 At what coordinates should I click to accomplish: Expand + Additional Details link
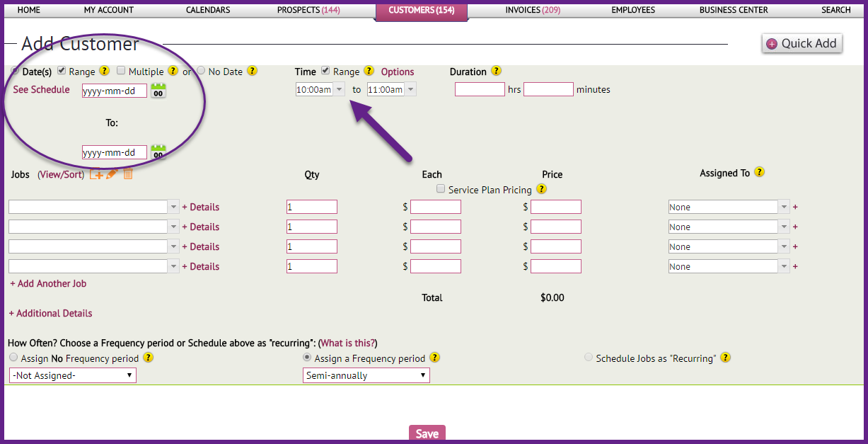point(50,313)
